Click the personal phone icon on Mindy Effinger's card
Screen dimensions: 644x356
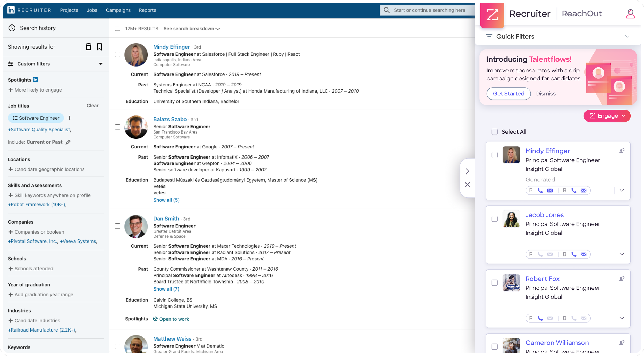click(540, 191)
